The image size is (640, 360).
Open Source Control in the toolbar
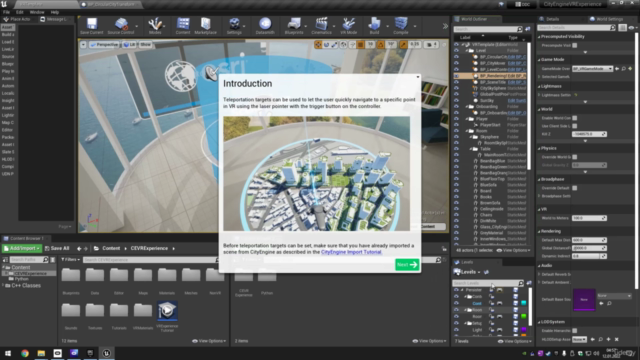point(121,26)
